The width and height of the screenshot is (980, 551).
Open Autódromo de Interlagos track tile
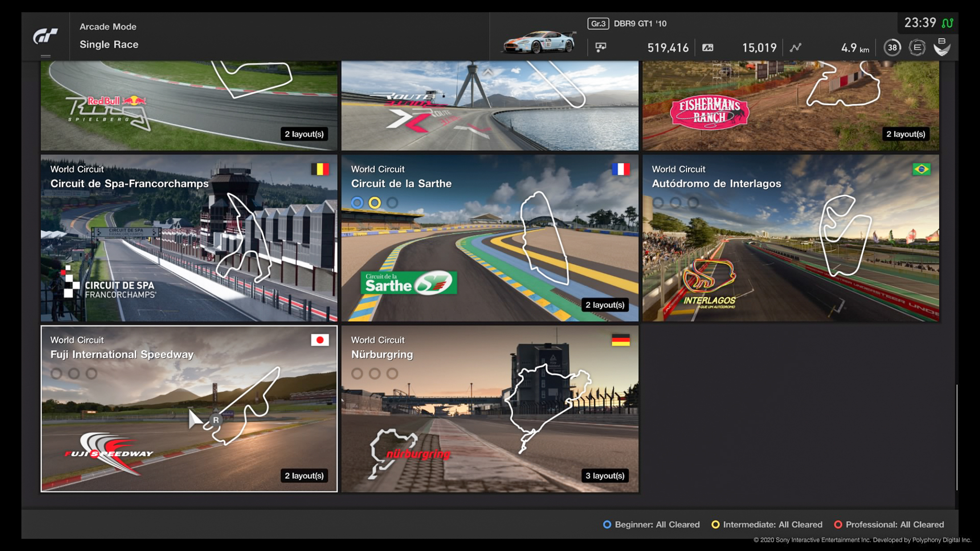(790, 238)
